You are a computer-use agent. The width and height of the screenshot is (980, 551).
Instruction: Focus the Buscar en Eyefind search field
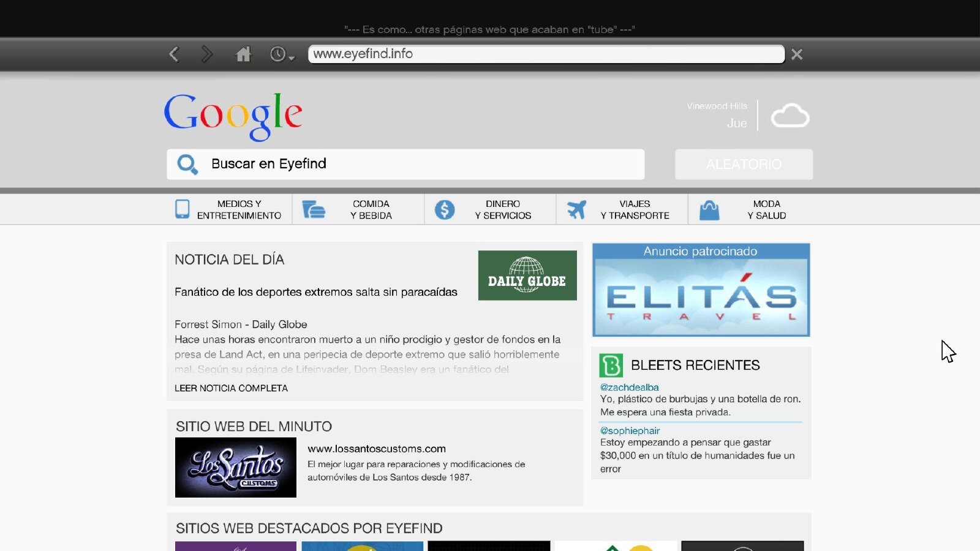coord(423,164)
